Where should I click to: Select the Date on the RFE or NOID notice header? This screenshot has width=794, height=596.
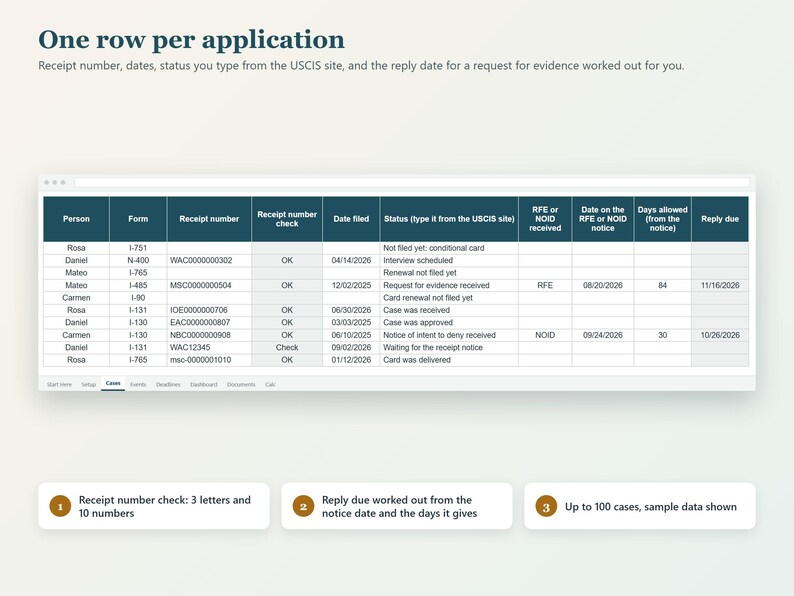[603, 219]
